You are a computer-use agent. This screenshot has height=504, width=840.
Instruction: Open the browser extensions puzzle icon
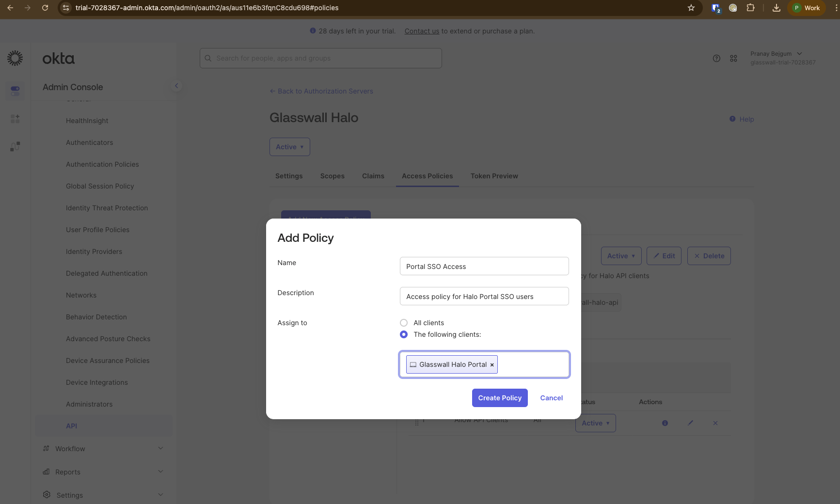pyautogui.click(x=750, y=8)
